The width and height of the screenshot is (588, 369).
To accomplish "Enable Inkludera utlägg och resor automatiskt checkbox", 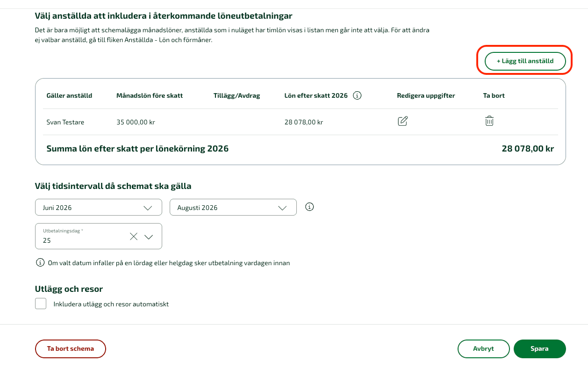I will coord(41,304).
